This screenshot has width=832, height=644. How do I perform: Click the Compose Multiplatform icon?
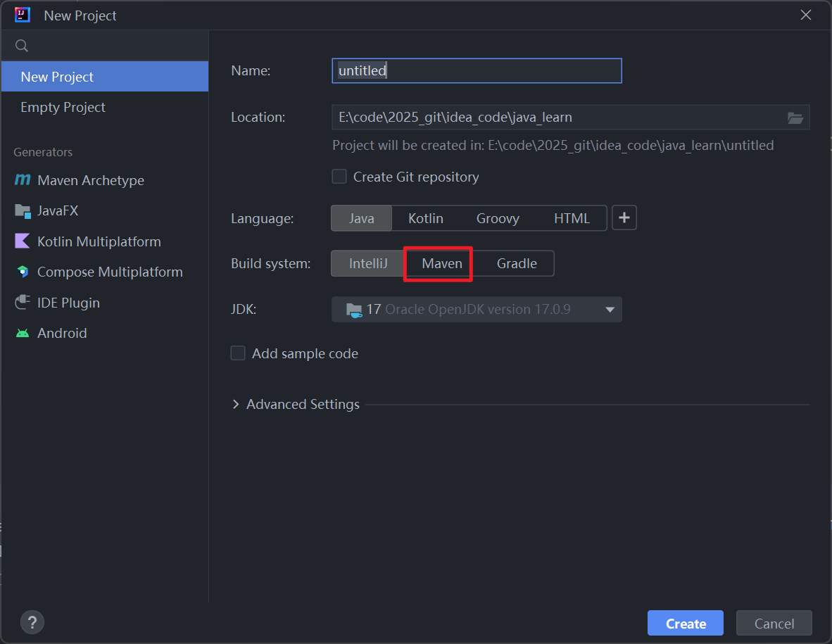click(23, 272)
